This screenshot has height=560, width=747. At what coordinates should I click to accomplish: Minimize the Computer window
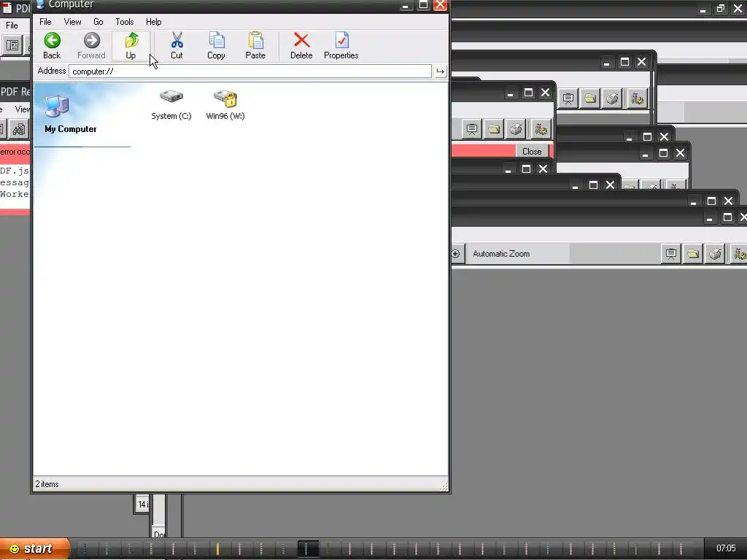coord(406,5)
